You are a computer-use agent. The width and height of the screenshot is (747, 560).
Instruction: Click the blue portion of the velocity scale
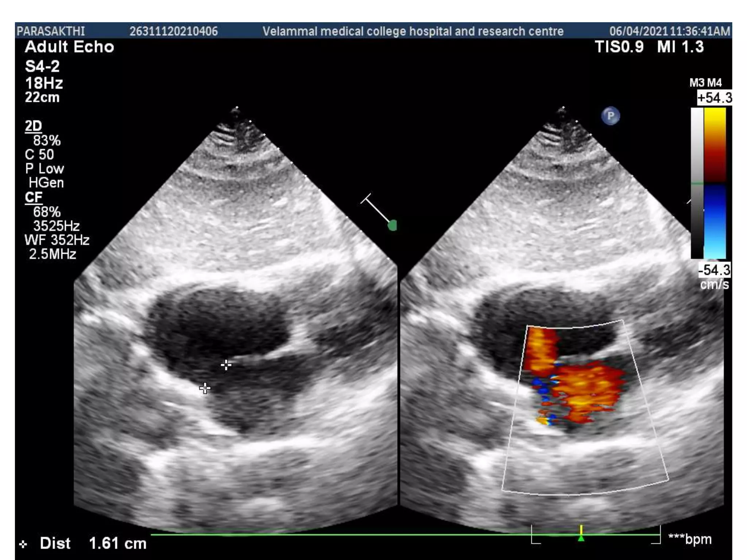pos(715,222)
